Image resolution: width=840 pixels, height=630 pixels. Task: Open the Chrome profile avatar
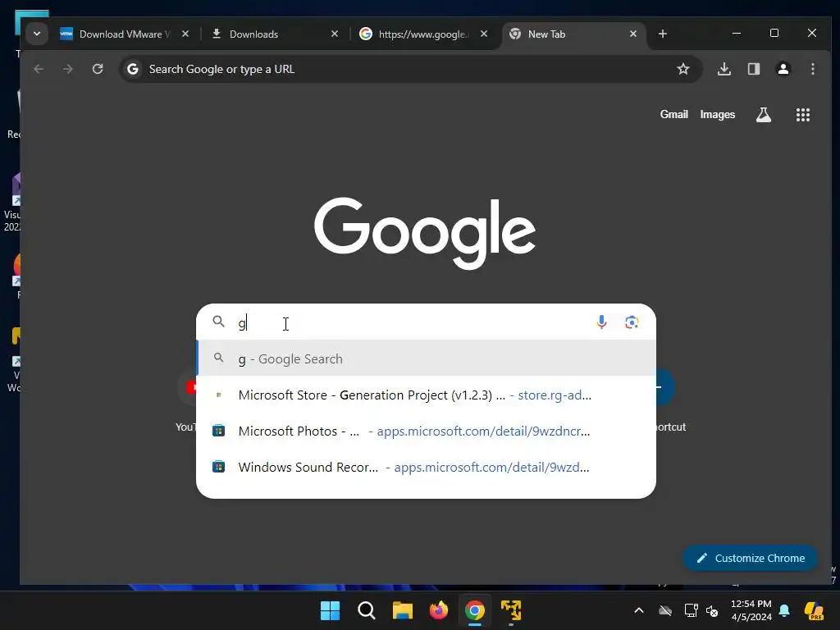coord(783,69)
